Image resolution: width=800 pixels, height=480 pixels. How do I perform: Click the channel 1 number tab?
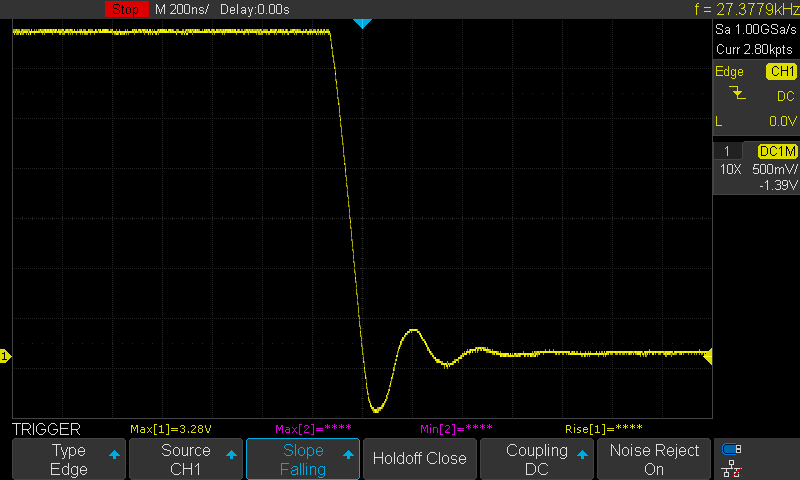[x=727, y=150]
